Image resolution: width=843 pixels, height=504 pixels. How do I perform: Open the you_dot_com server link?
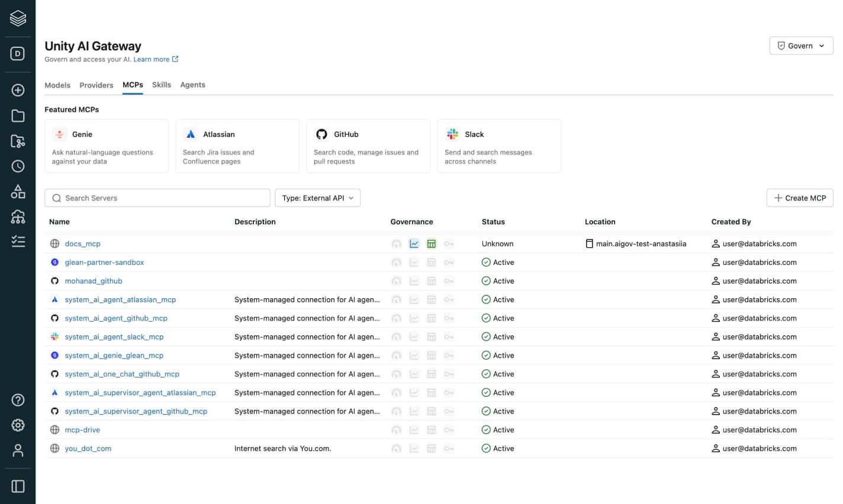(88, 449)
